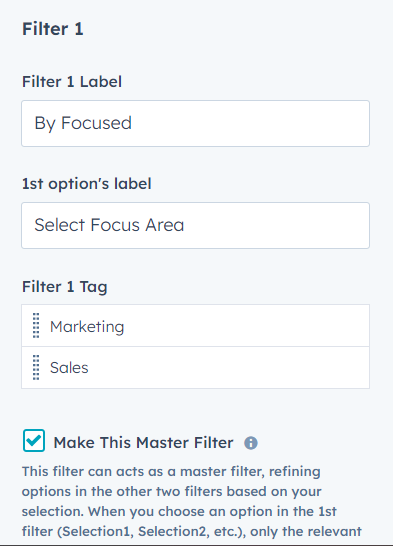Click the drag handle beside Sales

pos(36,367)
